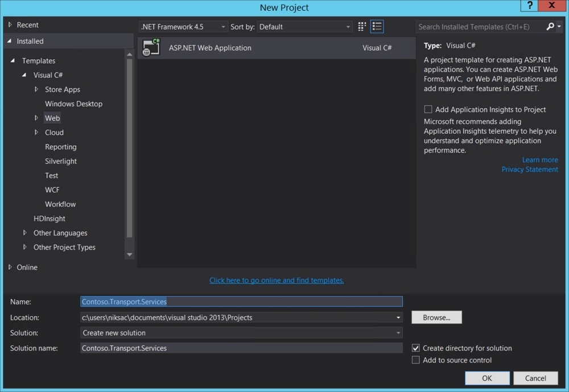Click the search magnifier icon

(x=550, y=27)
